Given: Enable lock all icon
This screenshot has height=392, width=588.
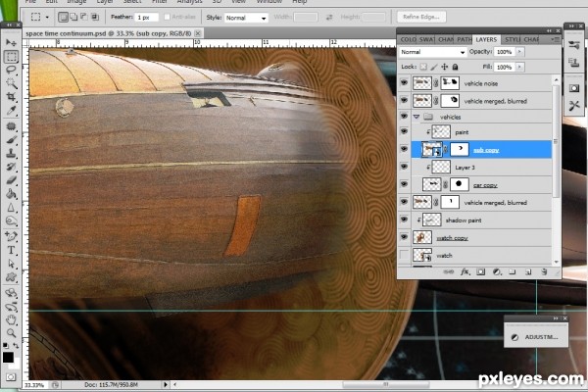Looking at the screenshot, I should tap(455, 67).
